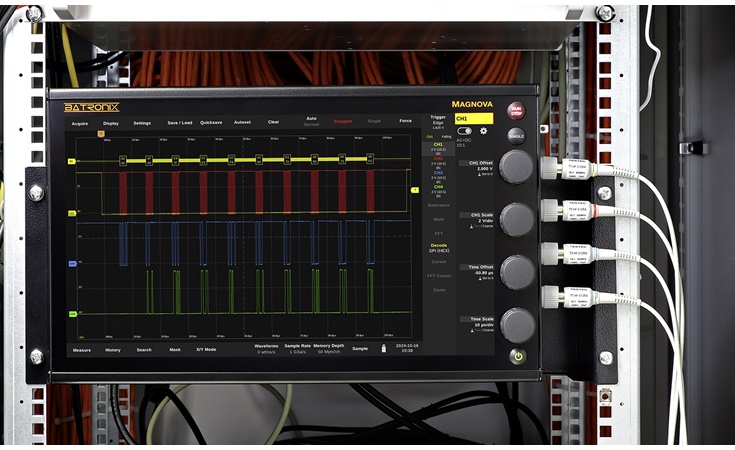The image size is (735, 450).
Task: Open the Save / Load menu
Action: click(x=180, y=123)
